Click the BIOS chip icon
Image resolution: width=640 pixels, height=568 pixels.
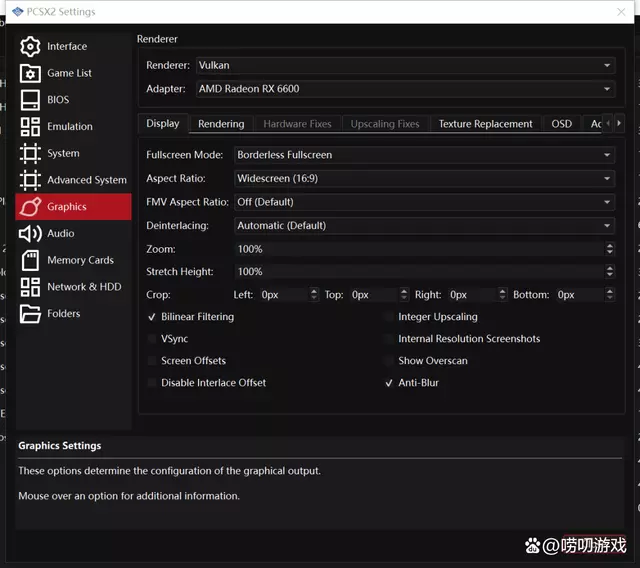(30, 100)
